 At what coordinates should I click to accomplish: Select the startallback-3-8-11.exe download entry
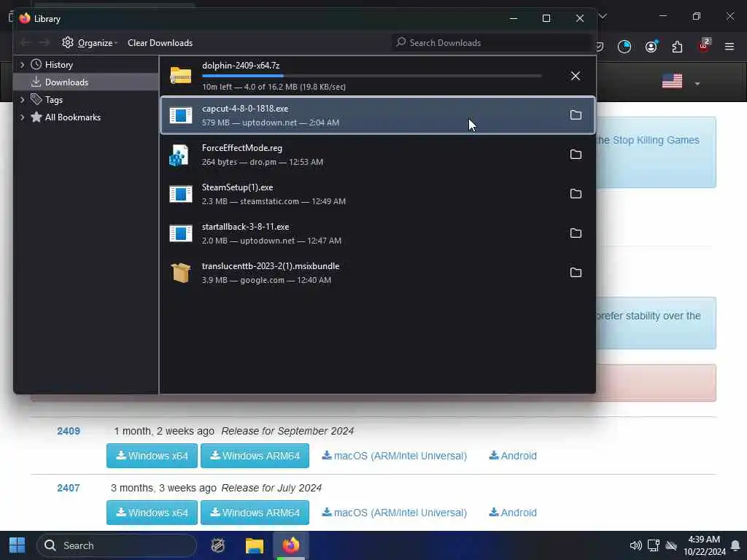pos(378,233)
